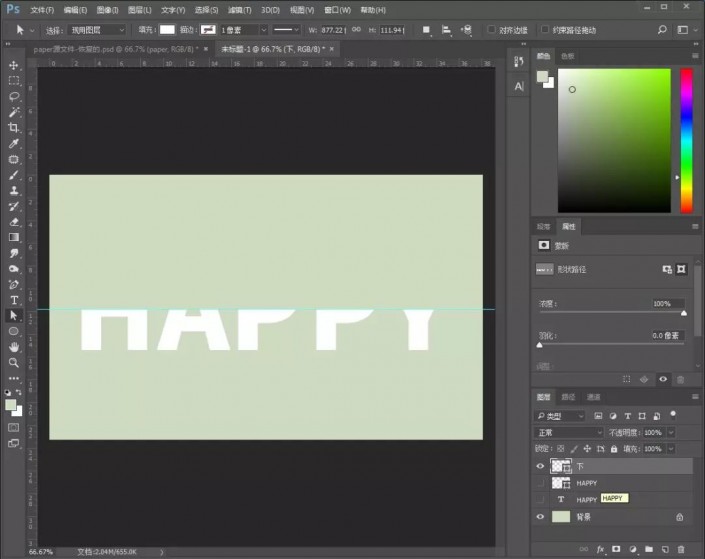Open layer fill 填充 dropdown arrow
The width and height of the screenshot is (705, 559).
(671, 448)
